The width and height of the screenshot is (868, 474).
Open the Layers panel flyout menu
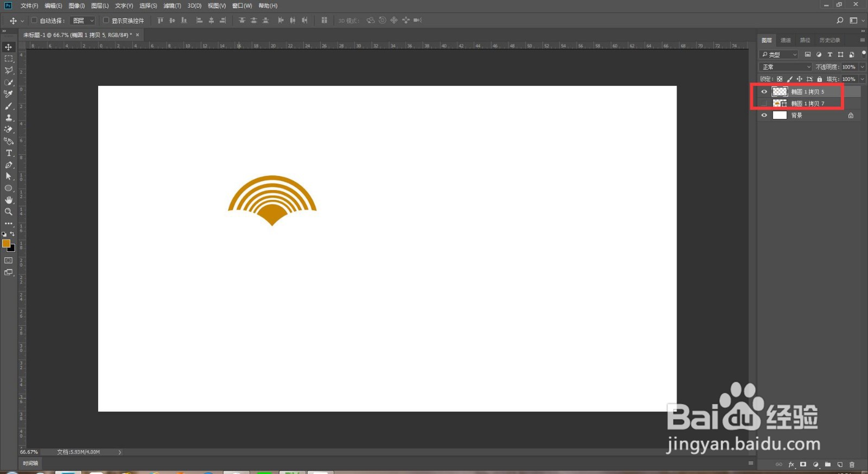862,40
